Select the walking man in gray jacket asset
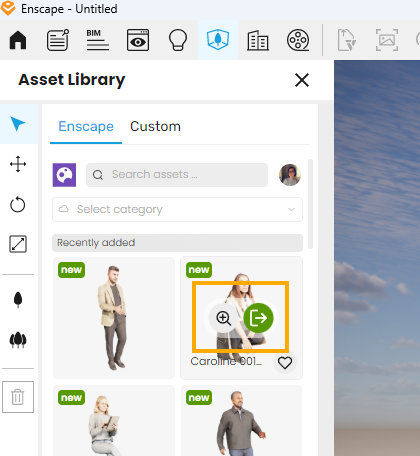 (x=241, y=421)
